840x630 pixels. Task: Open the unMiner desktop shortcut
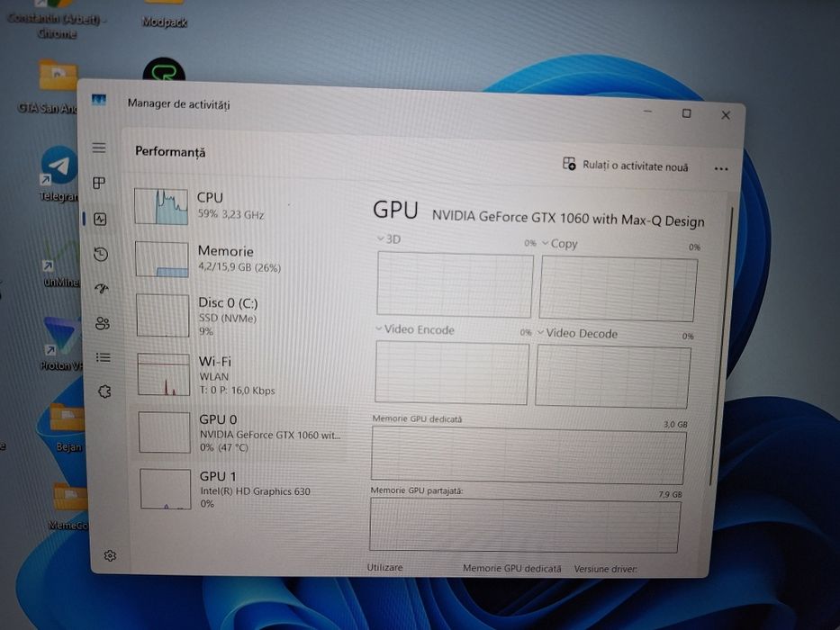click(x=60, y=263)
